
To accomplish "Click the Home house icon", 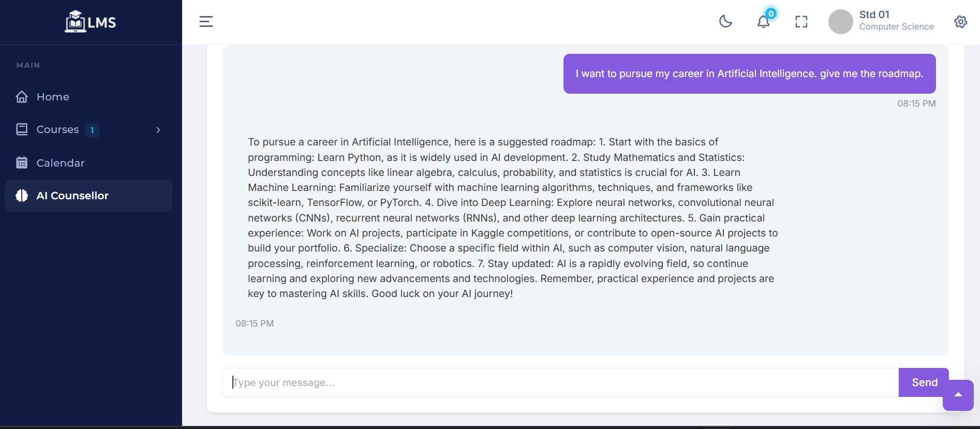I will (22, 97).
